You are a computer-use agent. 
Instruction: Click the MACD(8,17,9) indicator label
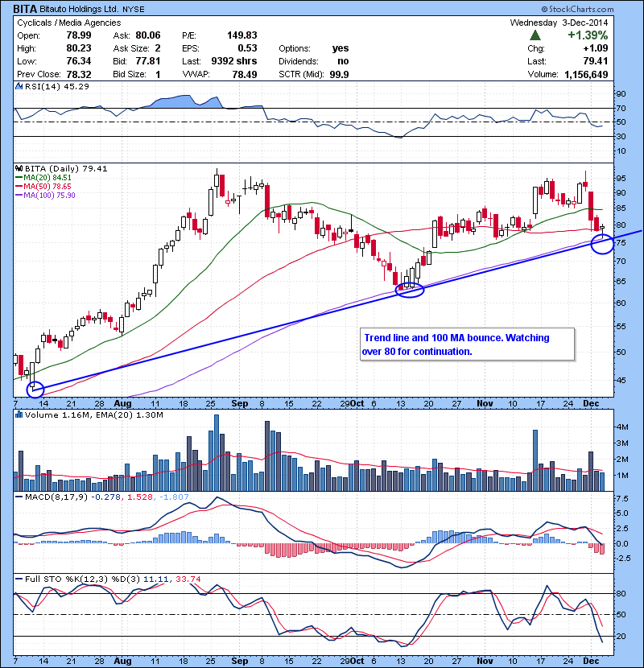coord(56,497)
